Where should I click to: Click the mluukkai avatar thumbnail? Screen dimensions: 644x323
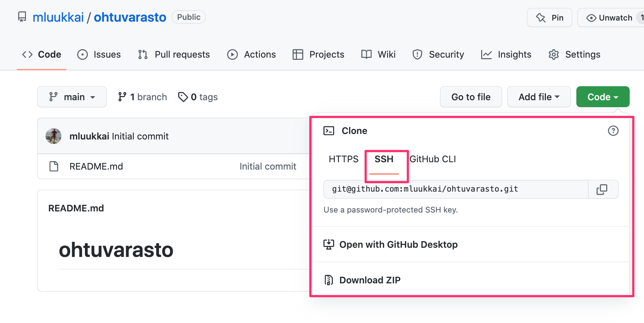(54, 136)
